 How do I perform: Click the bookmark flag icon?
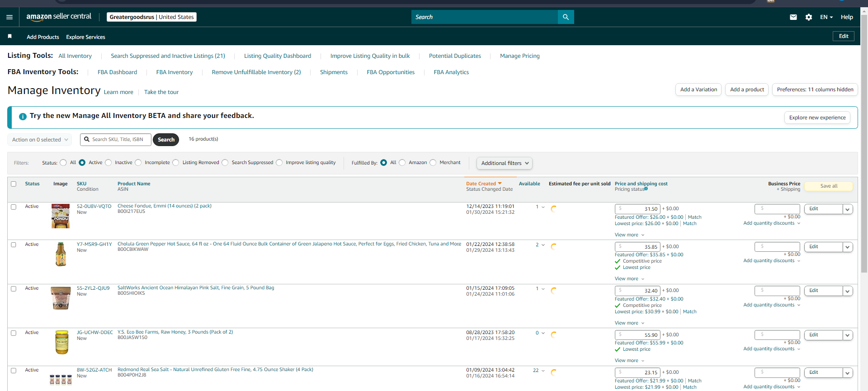click(x=9, y=36)
